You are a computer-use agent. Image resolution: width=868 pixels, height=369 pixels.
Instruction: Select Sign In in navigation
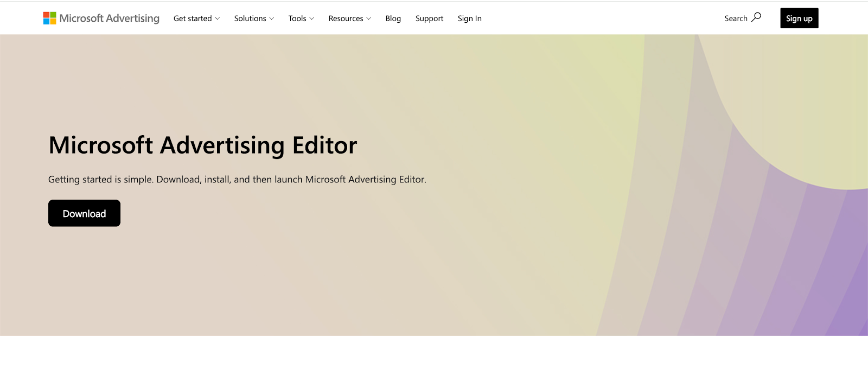point(470,18)
